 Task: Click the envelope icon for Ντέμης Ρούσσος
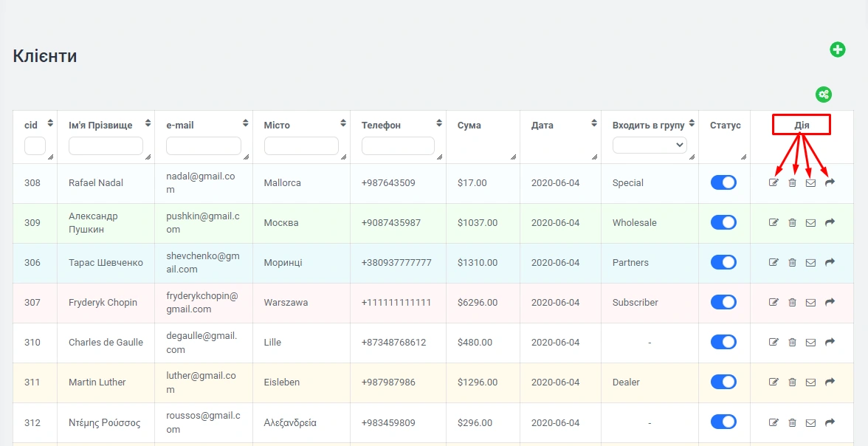[810, 422]
